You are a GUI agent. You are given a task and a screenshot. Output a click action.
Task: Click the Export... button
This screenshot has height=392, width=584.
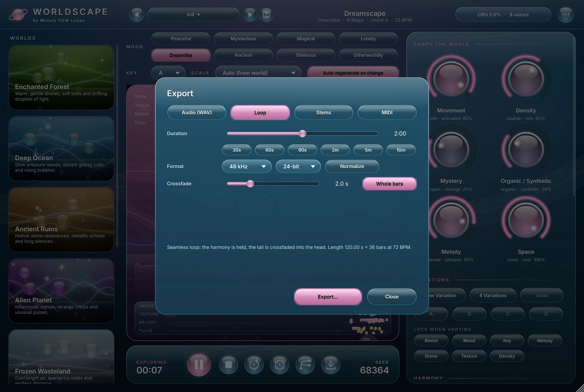[328, 297]
